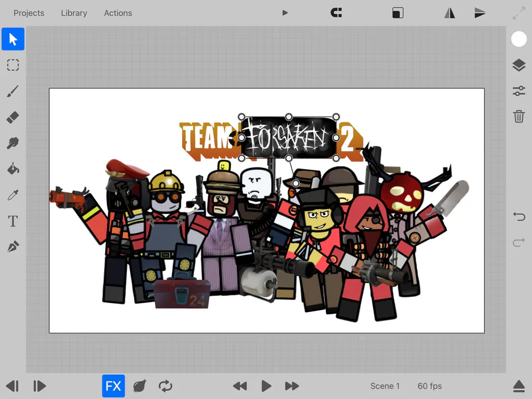Viewport: 532px width, 399px height.
Task: Tap the fullscreen expand arrows
Action: [x=519, y=13]
